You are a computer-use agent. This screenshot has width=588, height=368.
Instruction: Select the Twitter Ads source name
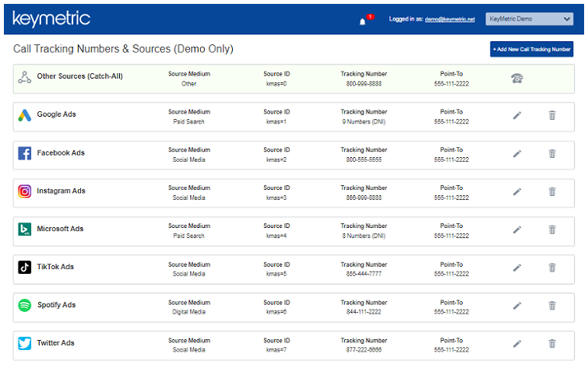55,343
